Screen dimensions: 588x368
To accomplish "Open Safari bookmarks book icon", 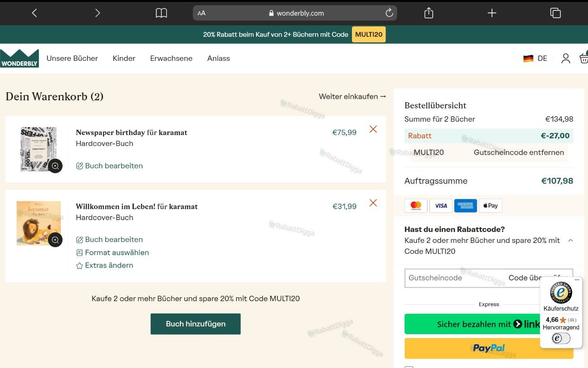I will click(161, 13).
